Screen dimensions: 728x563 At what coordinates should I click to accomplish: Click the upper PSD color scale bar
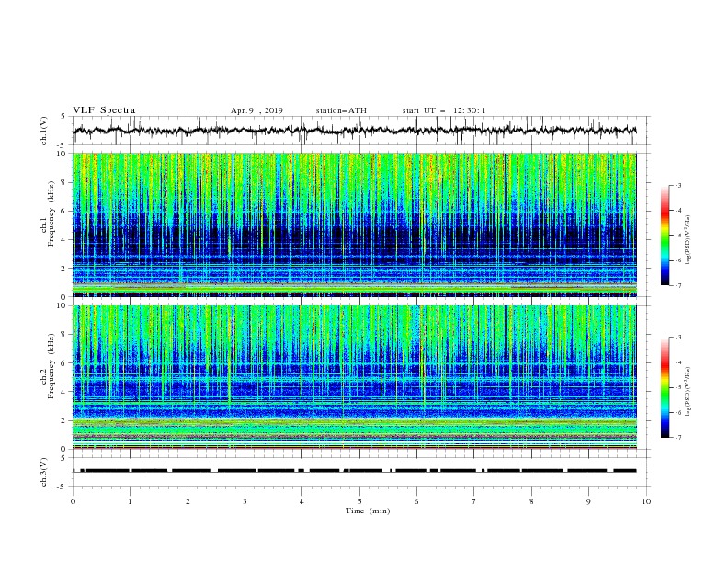[x=665, y=236]
